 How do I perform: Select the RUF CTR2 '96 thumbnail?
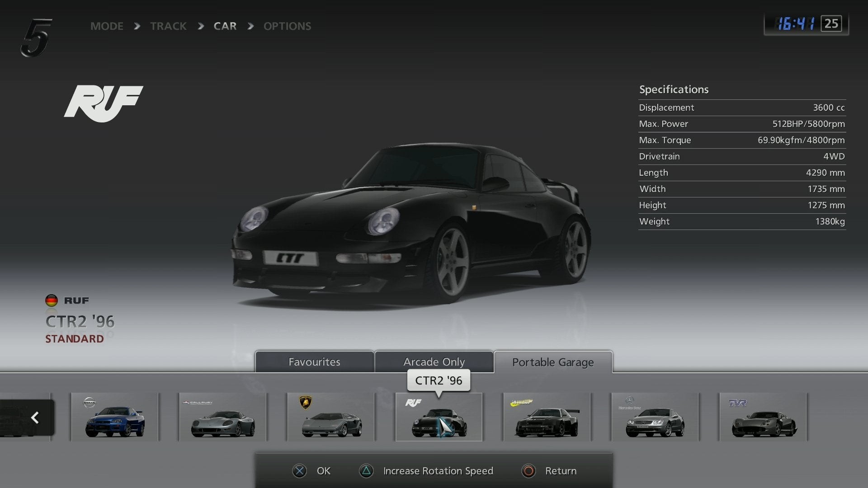pyautogui.click(x=439, y=417)
